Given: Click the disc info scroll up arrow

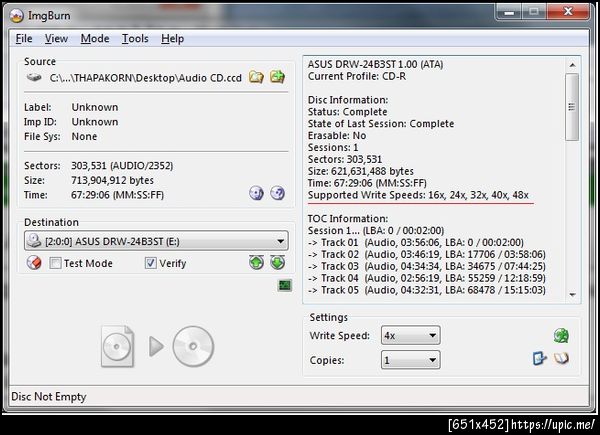Looking at the screenshot, I should (x=572, y=65).
